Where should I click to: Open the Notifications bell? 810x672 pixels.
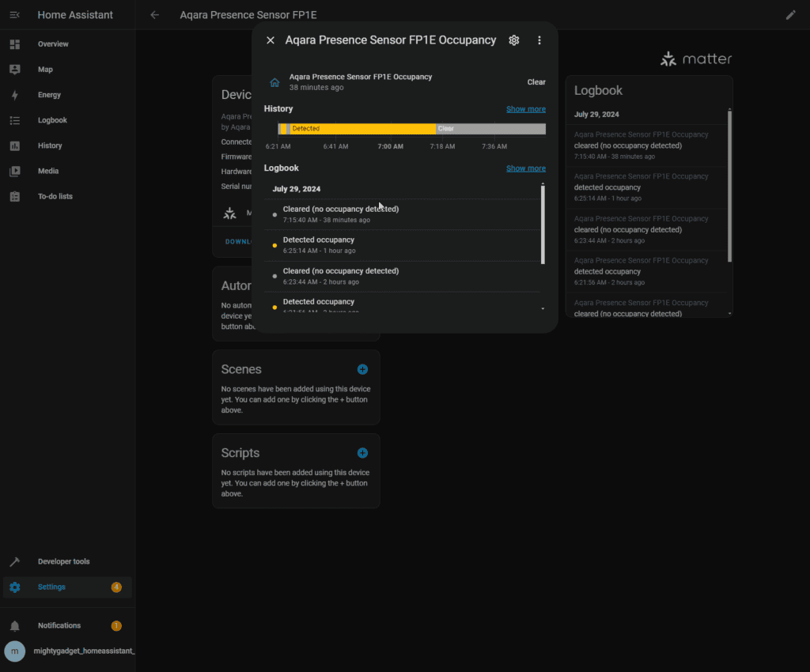point(14,625)
